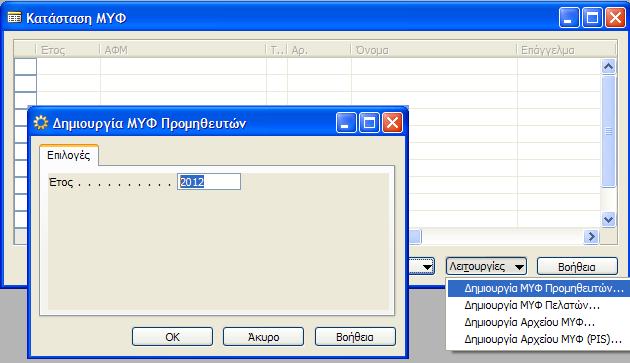Maximize the Δημιουργία ΜΥΦ Προμηθευτών dialog
630x363 pixels.
pyautogui.click(x=369, y=122)
